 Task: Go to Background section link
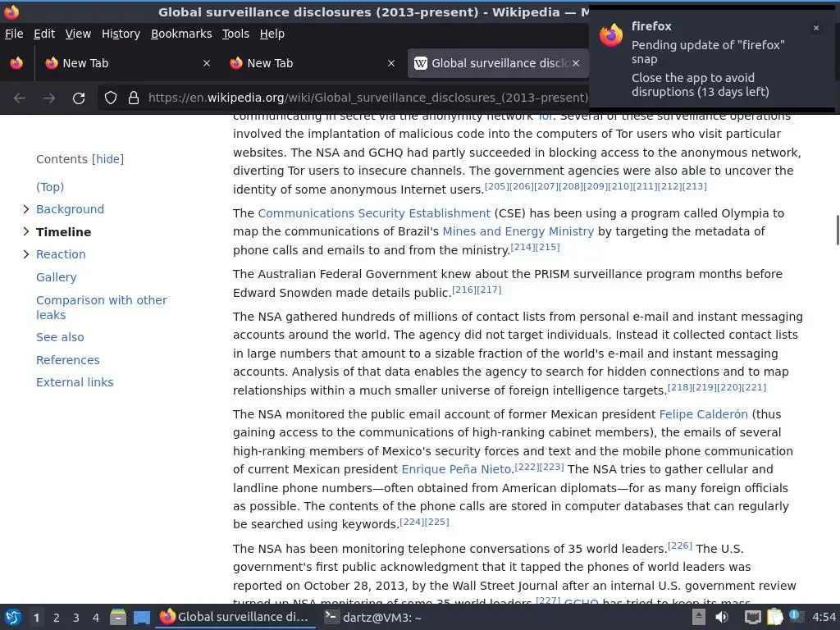[71, 209]
